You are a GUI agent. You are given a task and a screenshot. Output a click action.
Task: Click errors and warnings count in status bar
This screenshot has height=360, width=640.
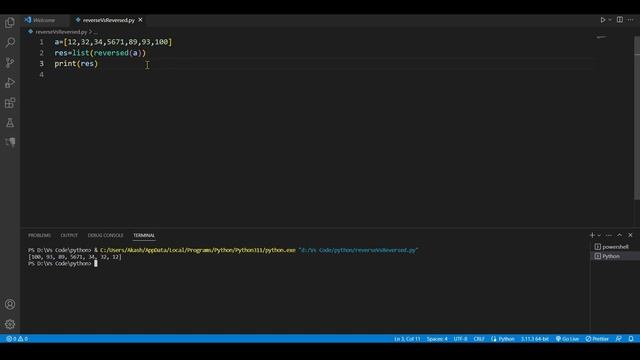coord(17,339)
